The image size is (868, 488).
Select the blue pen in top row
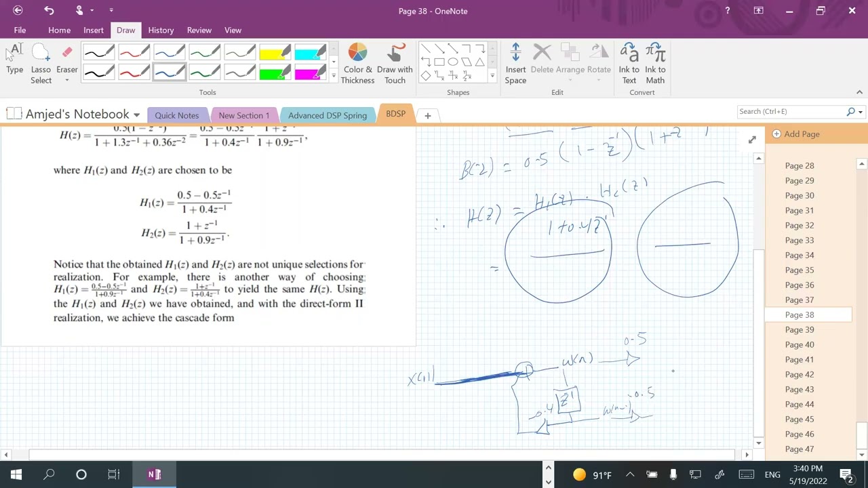tap(170, 52)
